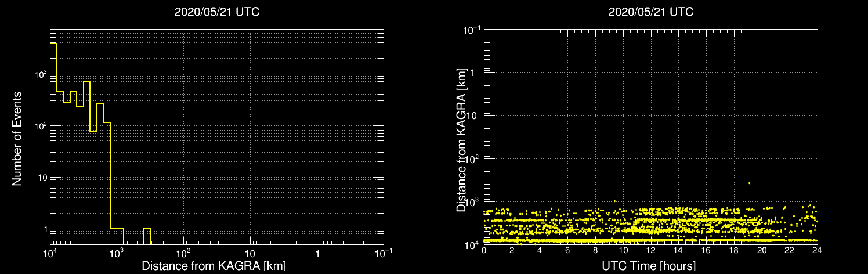Click UTC Time tick 18

pos(734,251)
